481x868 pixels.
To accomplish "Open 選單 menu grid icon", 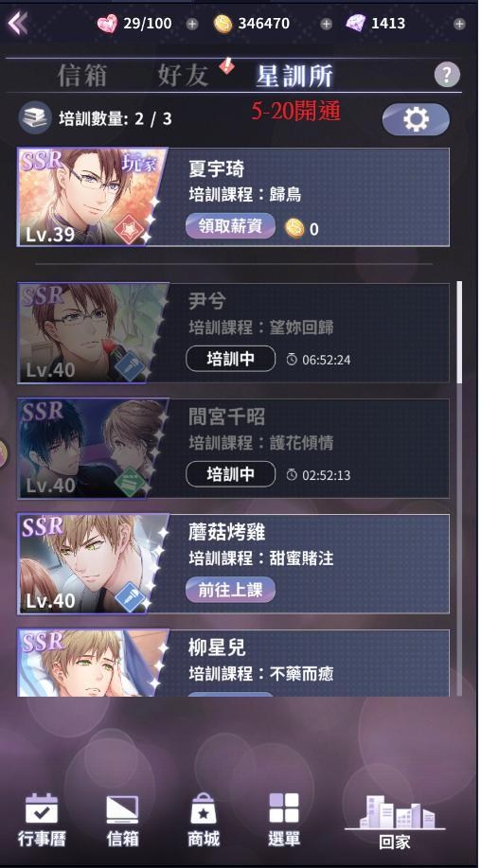I will [284, 820].
